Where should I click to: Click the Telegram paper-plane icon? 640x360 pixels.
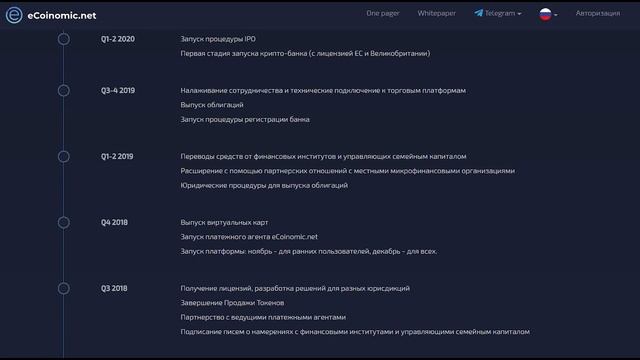tap(479, 13)
